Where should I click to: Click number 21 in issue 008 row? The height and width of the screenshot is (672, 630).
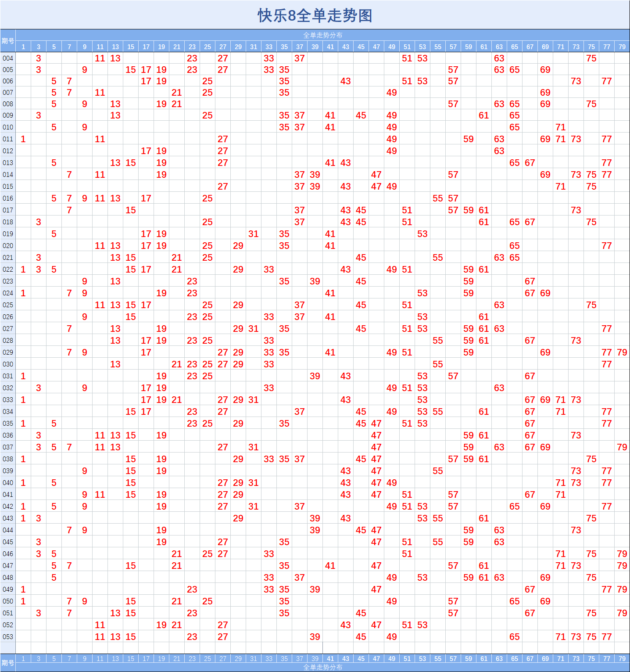tap(177, 104)
